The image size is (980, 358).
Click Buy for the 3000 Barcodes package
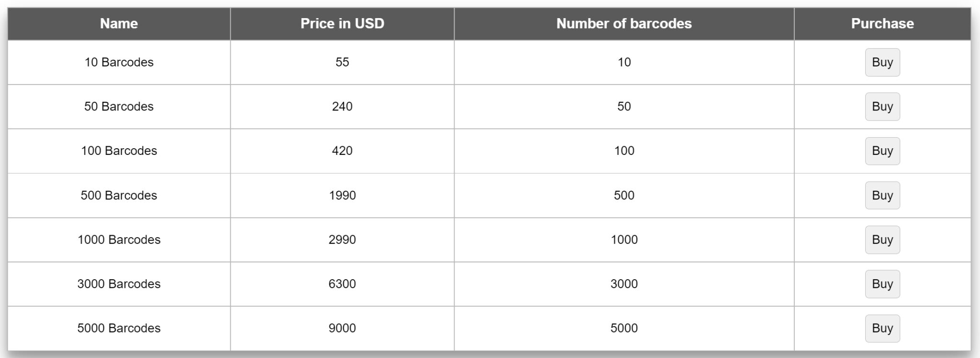tap(882, 283)
